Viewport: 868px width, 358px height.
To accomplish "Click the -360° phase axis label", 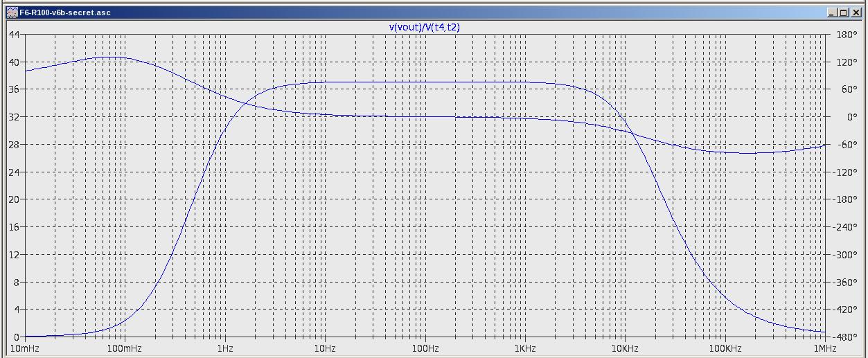I will coord(845,283).
